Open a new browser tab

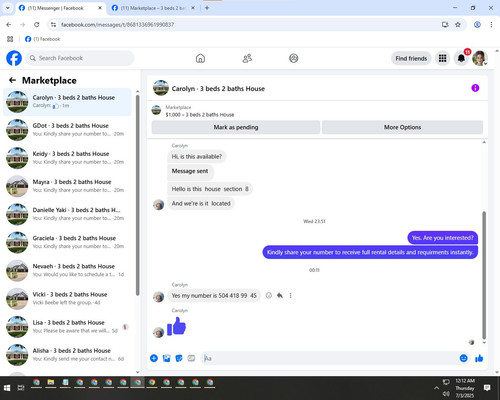point(207,8)
